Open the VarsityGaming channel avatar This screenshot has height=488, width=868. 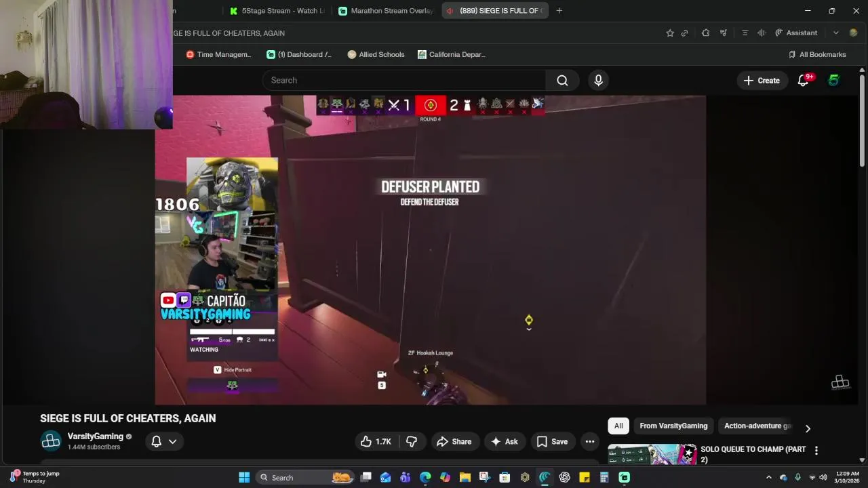(x=51, y=441)
